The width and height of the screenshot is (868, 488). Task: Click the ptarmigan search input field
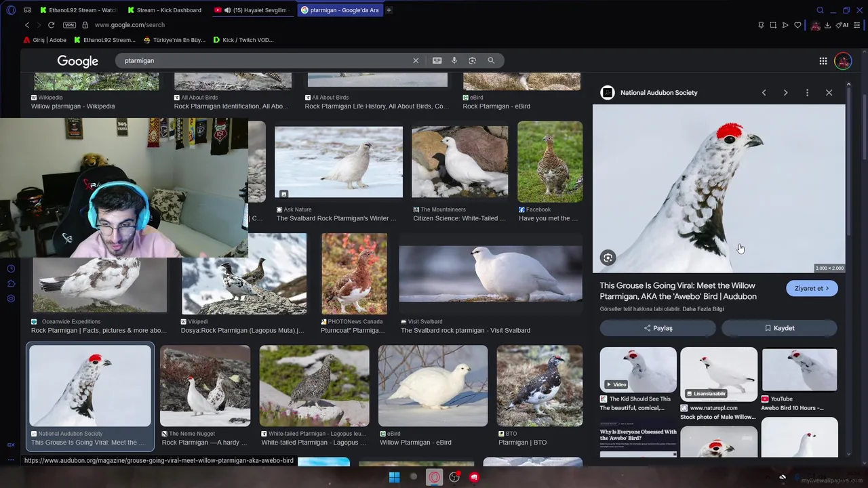pos(264,60)
